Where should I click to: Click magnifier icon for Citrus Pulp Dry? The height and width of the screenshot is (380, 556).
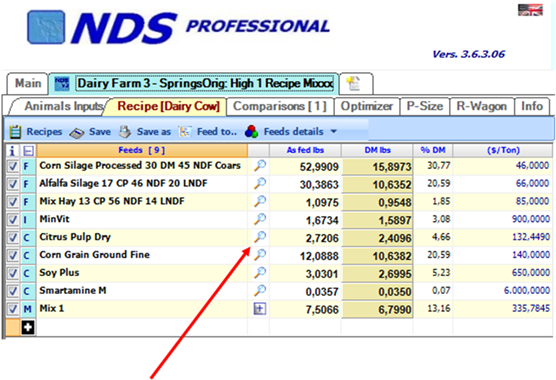point(260,236)
